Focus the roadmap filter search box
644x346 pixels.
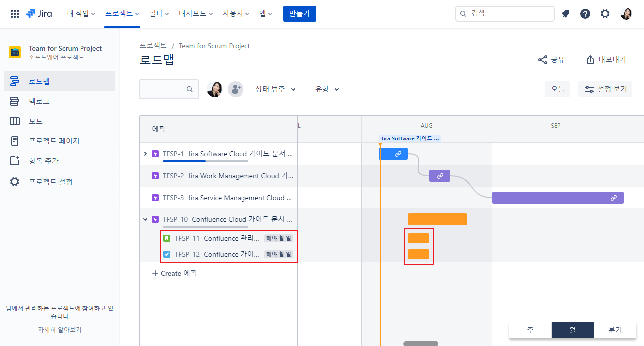coord(169,89)
